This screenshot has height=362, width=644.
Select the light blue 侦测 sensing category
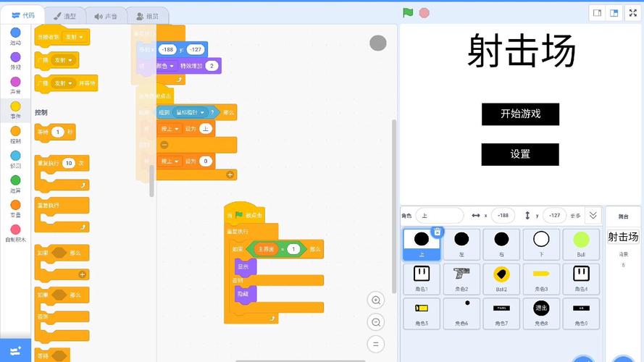(15, 159)
